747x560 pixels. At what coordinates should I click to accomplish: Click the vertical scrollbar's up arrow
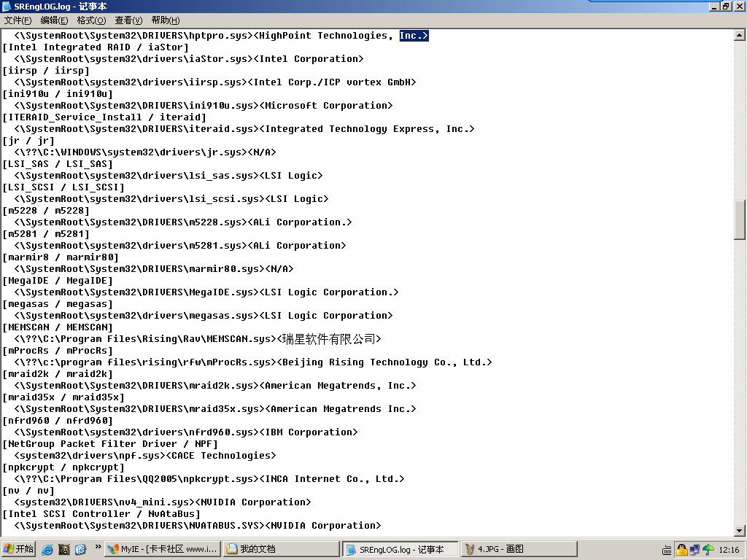click(740, 35)
